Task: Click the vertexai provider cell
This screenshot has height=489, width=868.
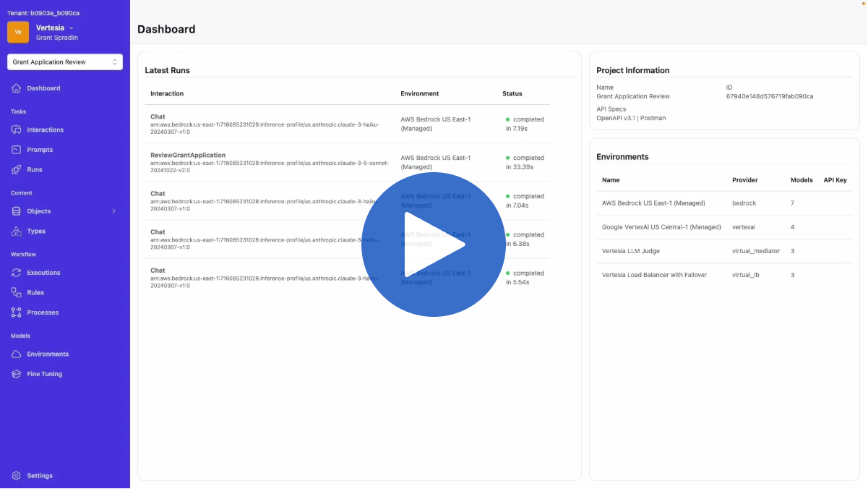Action: 744,227
